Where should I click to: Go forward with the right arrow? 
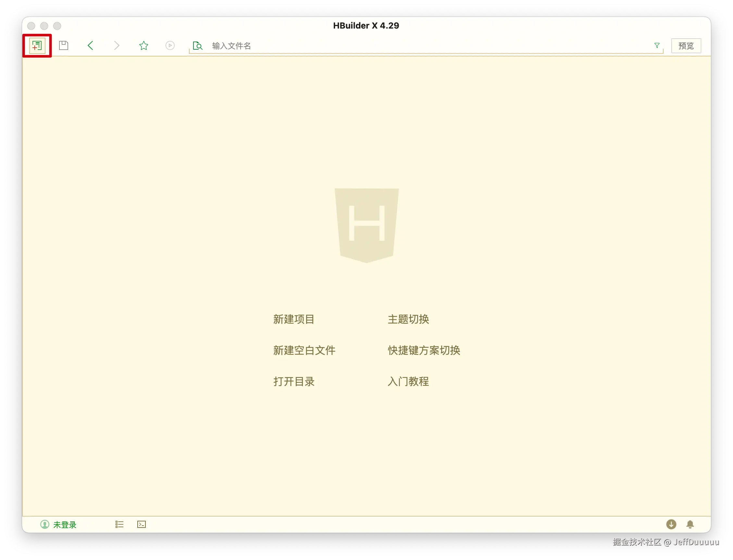[117, 45]
